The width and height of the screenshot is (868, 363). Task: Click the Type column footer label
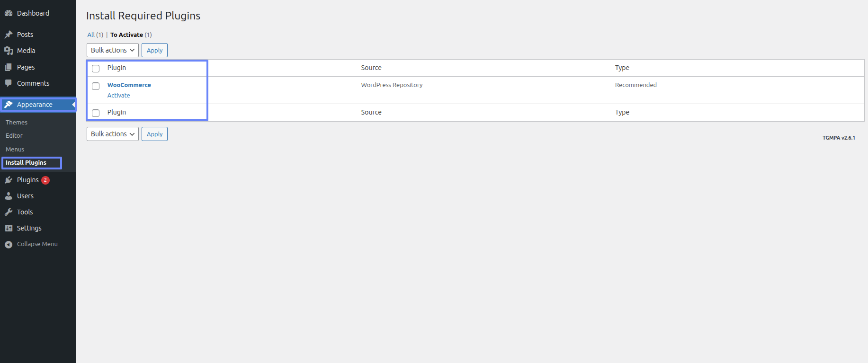(622, 113)
